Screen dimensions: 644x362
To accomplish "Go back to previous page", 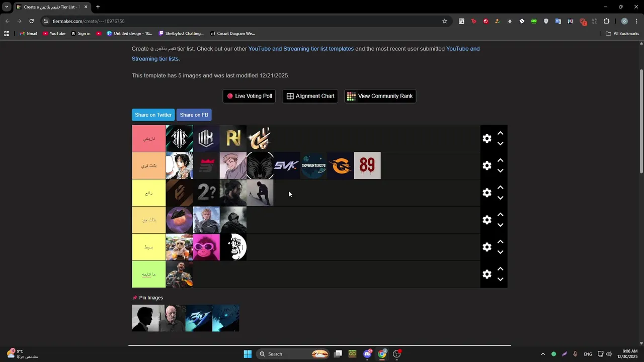I will [7, 21].
